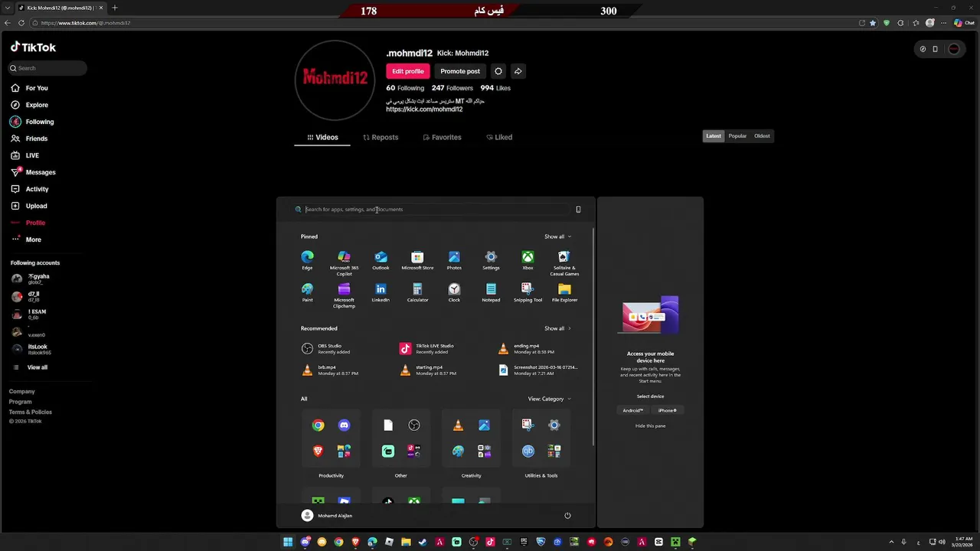980x551 pixels.
Task: Open Solitaire & Casual Games
Action: point(564,263)
